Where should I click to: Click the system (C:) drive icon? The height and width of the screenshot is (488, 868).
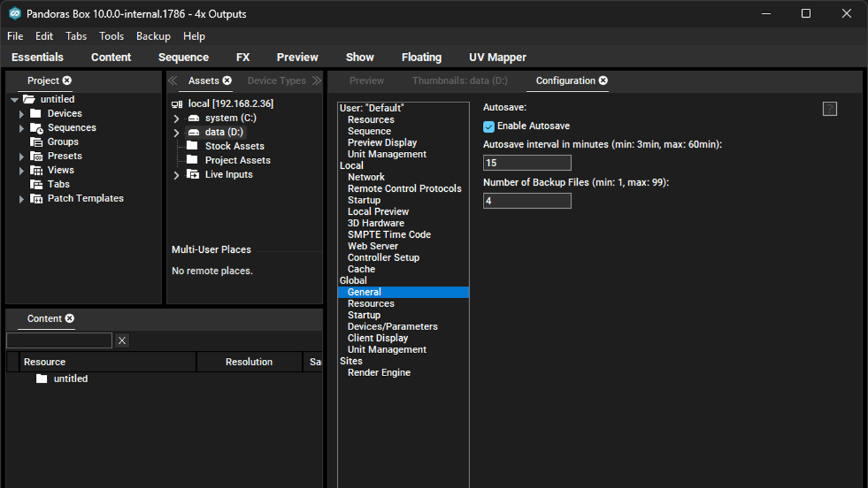(x=193, y=118)
